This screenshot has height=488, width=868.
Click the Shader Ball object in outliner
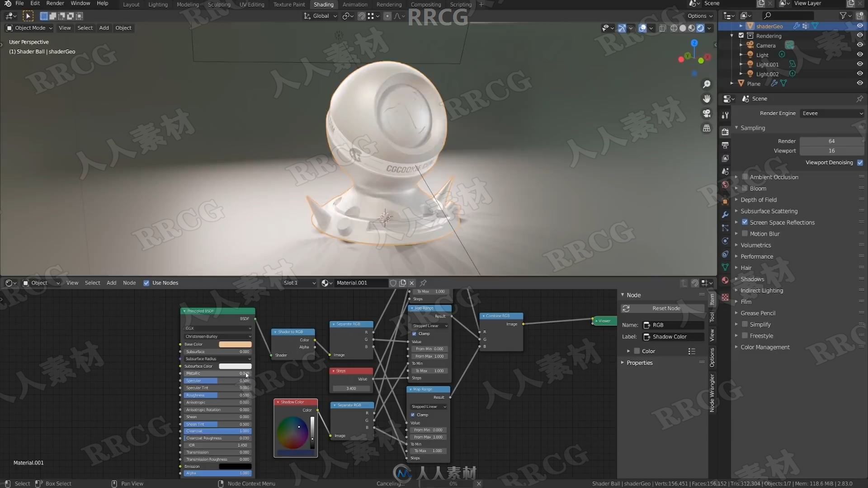[x=769, y=26]
